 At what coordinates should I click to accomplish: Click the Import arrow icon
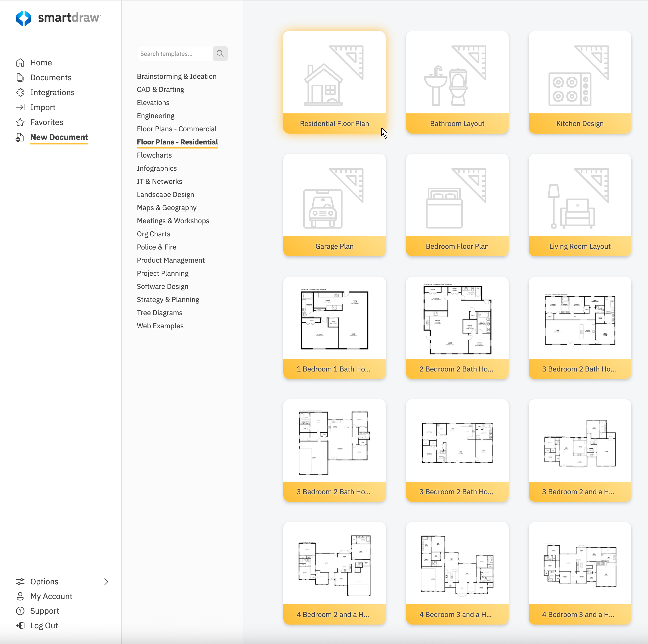(x=20, y=107)
